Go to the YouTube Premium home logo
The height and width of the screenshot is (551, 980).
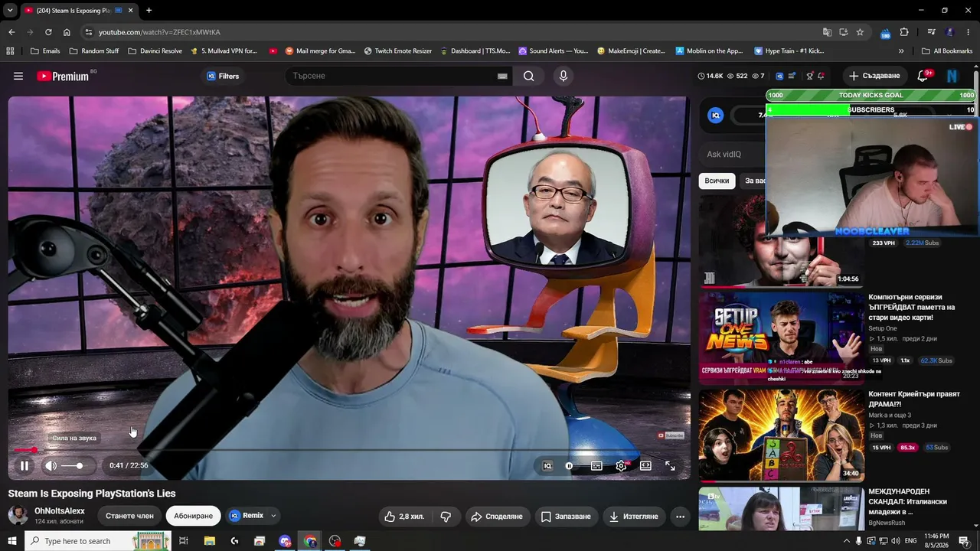(x=63, y=76)
